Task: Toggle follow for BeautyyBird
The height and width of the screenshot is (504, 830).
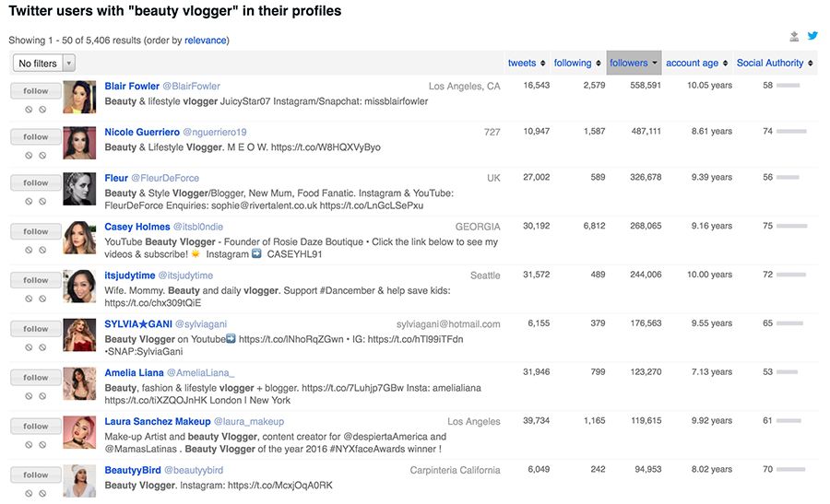Action: (x=36, y=475)
